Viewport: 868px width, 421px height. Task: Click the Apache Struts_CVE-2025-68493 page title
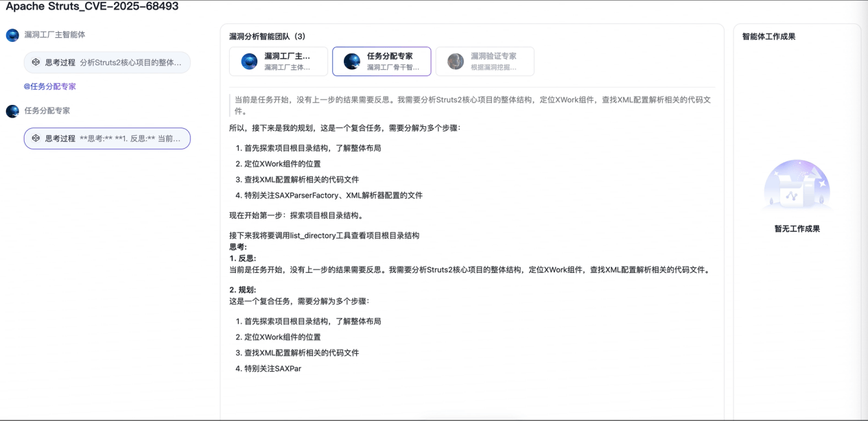click(x=92, y=7)
